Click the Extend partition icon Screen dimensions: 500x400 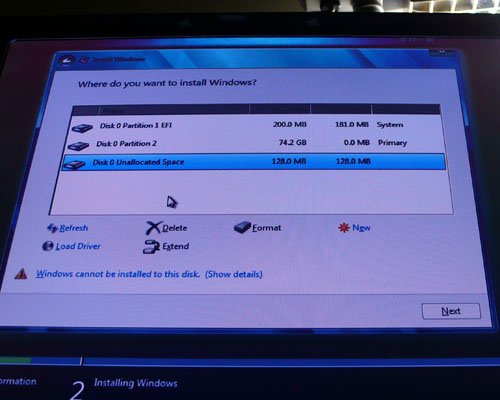tap(151, 247)
